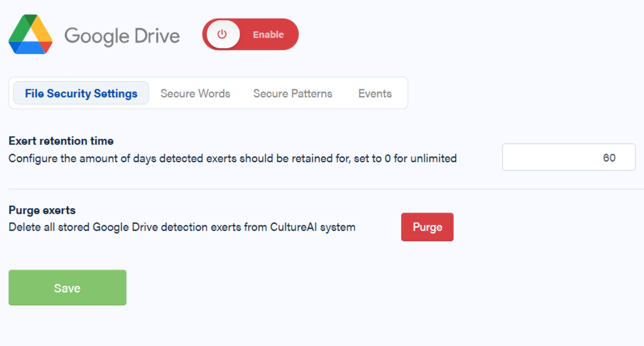Click the power icon on the Enable switch
The width and height of the screenshot is (644, 346).
pyautogui.click(x=222, y=34)
